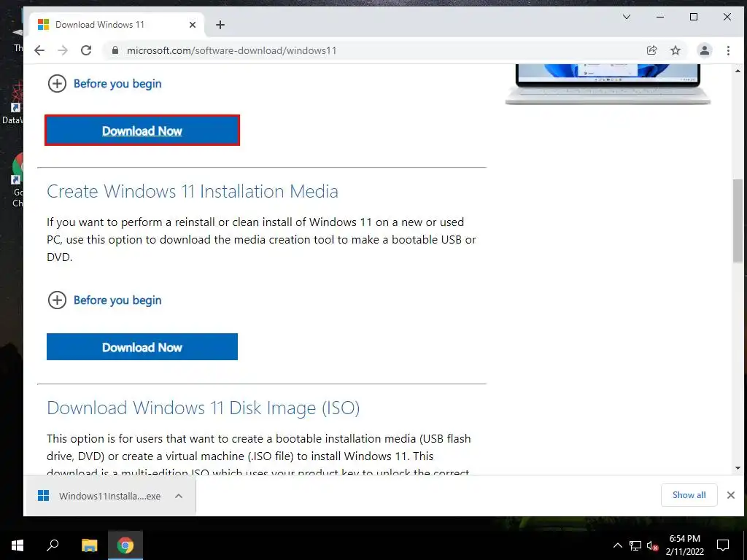Click the Download Windows 11 Disk Image heading
This screenshot has width=747, height=560.
point(204,408)
